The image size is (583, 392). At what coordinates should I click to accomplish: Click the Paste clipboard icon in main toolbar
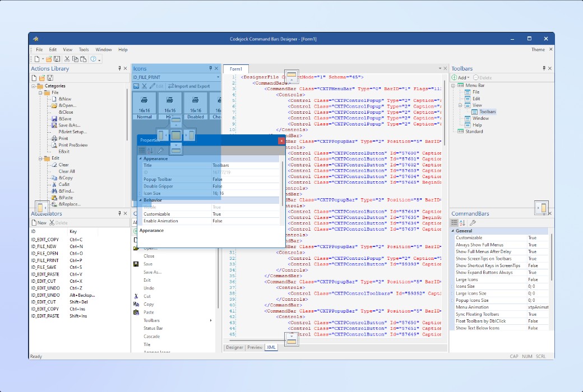(84, 59)
